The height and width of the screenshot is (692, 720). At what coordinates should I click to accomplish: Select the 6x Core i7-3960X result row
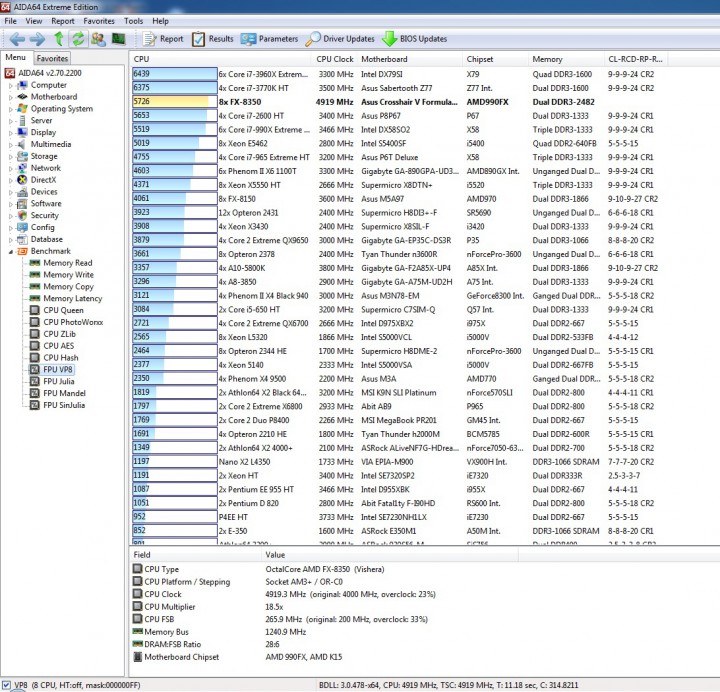[x=395, y=74]
